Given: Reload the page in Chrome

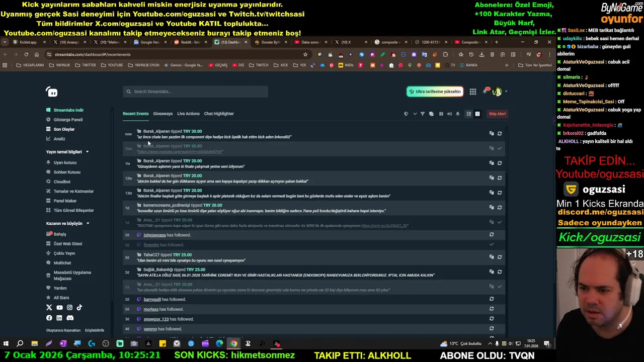Looking at the screenshot, I should click(26, 54).
